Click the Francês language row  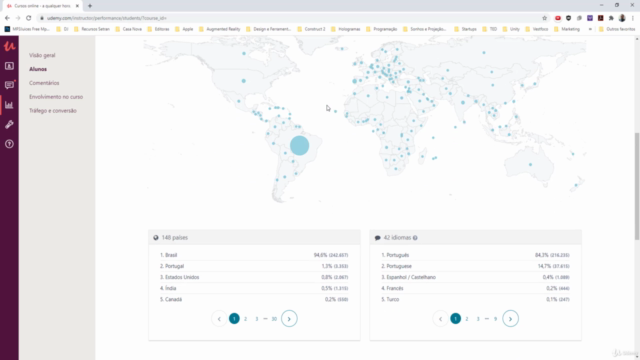click(475, 288)
